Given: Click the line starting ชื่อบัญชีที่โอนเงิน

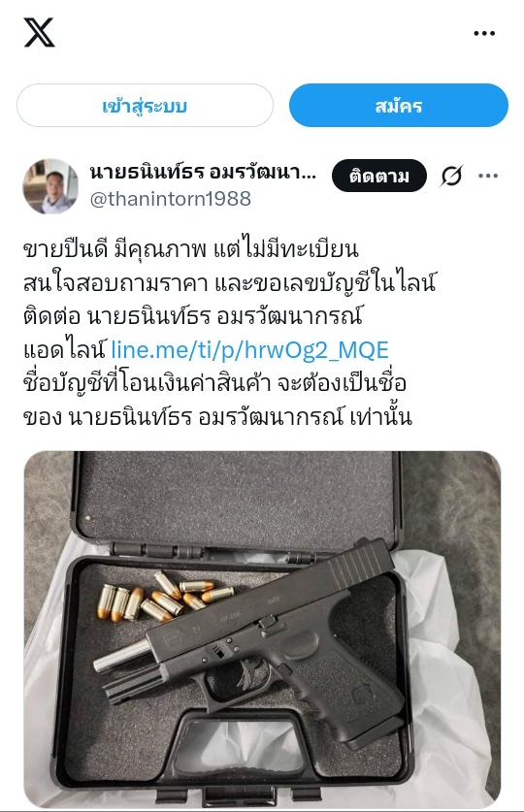Looking at the screenshot, I should 214,384.
